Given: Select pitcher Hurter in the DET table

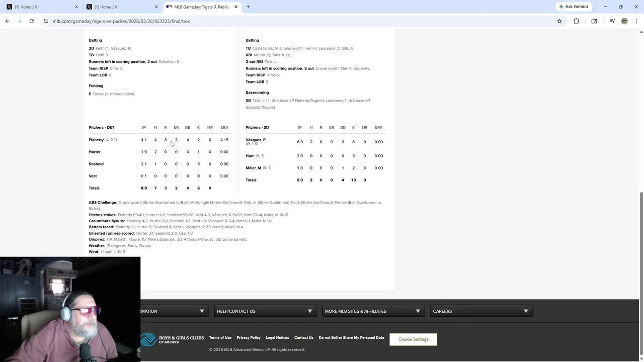Looking at the screenshot, I should point(95,152).
